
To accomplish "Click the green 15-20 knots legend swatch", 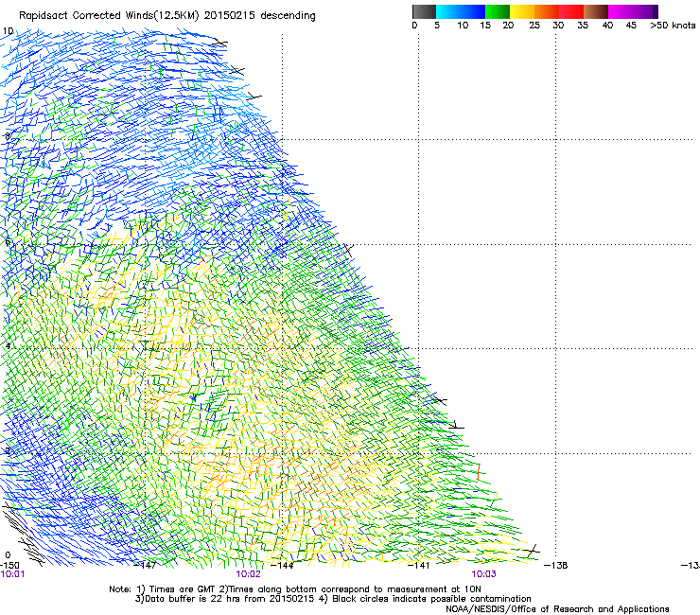I will [498, 11].
